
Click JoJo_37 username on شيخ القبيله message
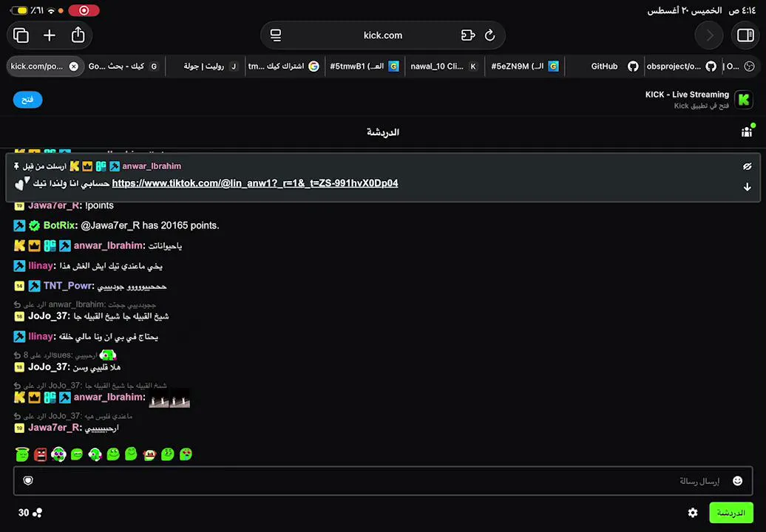47,316
